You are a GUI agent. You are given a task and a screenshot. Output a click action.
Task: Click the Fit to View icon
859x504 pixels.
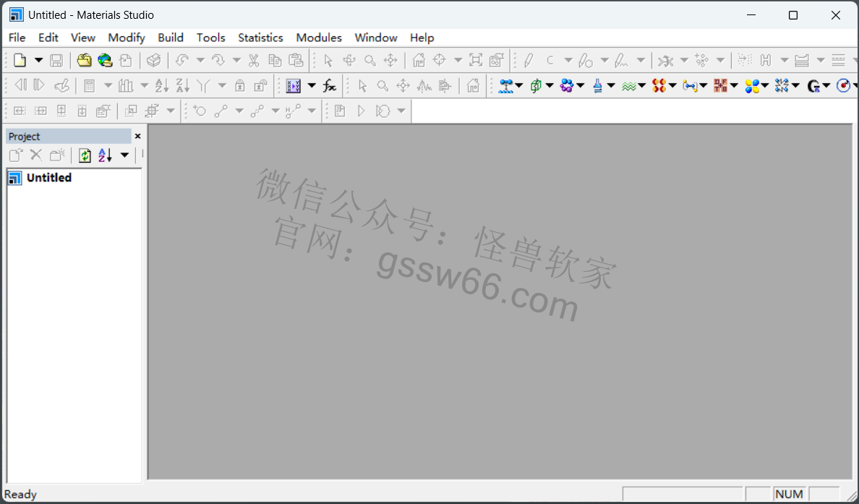point(476,60)
